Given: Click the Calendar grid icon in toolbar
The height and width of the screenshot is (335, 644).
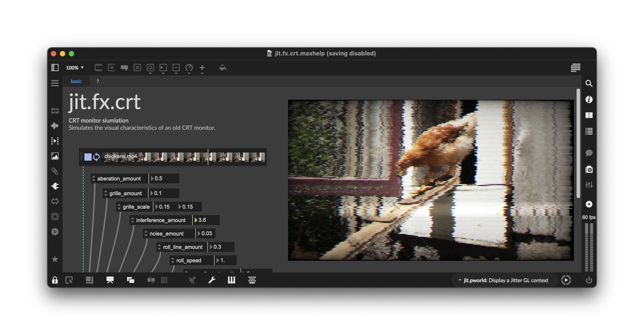Looking at the screenshot, I should [576, 68].
